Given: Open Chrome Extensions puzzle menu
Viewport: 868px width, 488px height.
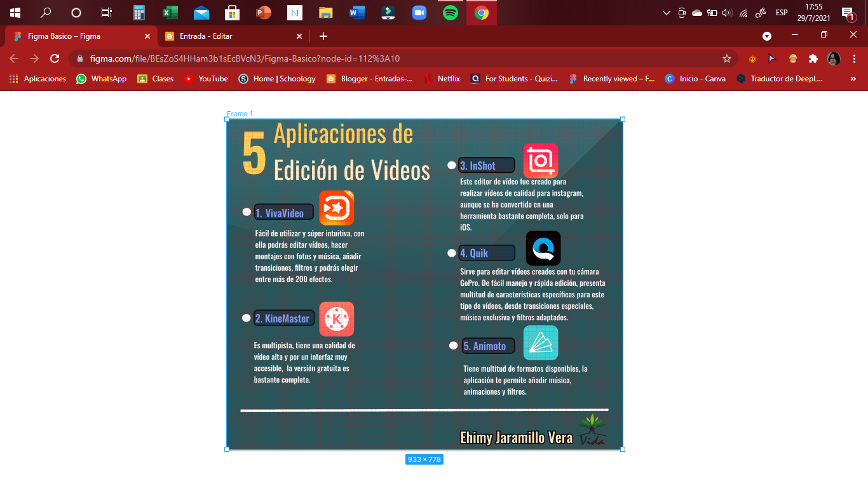Looking at the screenshot, I should (x=813, y=58).
